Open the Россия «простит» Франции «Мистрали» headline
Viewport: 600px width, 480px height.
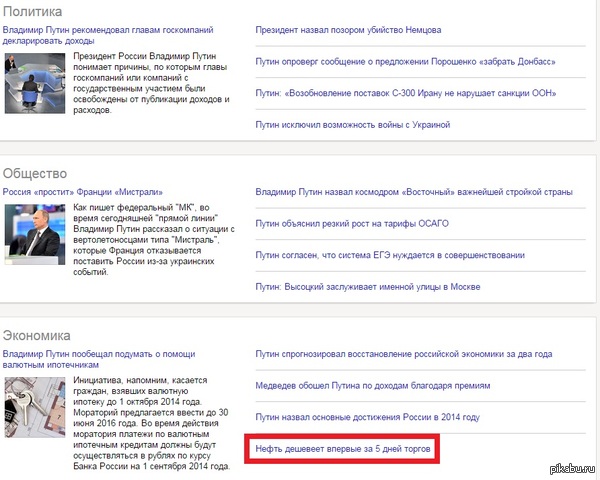tap(82, 191)
